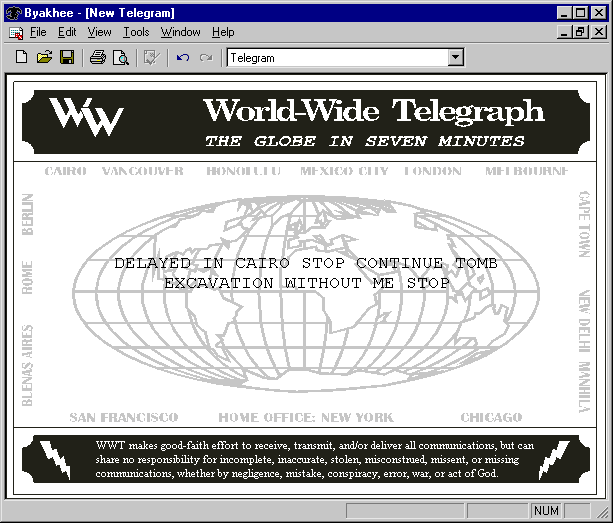Open the Tools menu
613x523 pixels.
(x=136, y=32)
